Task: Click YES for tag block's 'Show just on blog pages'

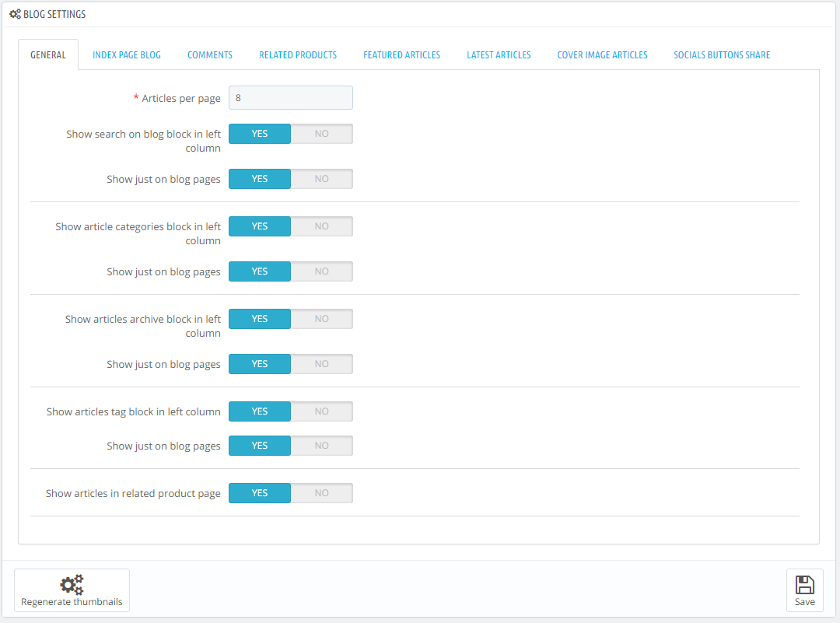Action: coord(260,446)
